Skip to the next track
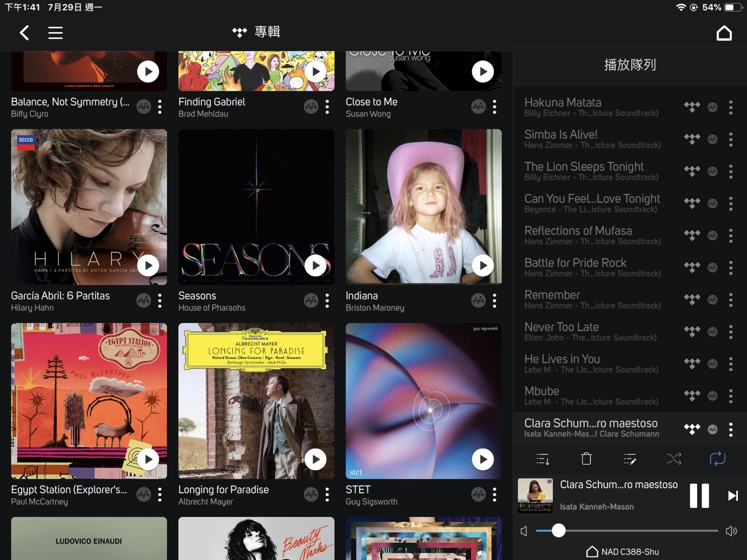Screen dimensions: 747x560 (733, 496)
